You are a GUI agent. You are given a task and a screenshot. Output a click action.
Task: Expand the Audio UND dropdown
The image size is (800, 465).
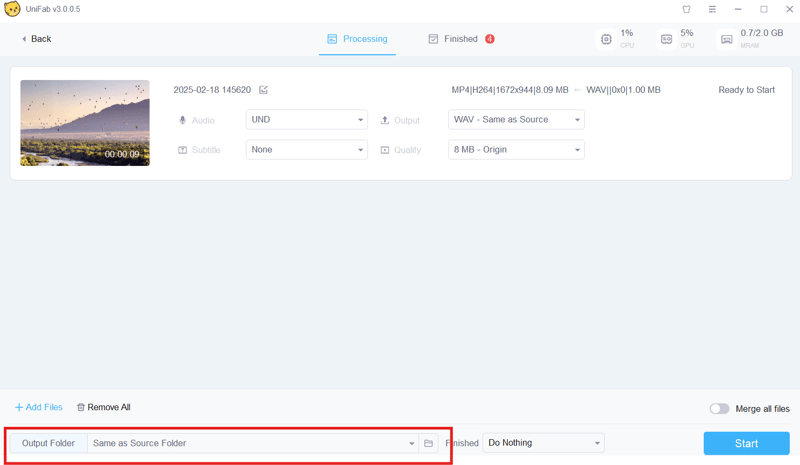[306, 120]
